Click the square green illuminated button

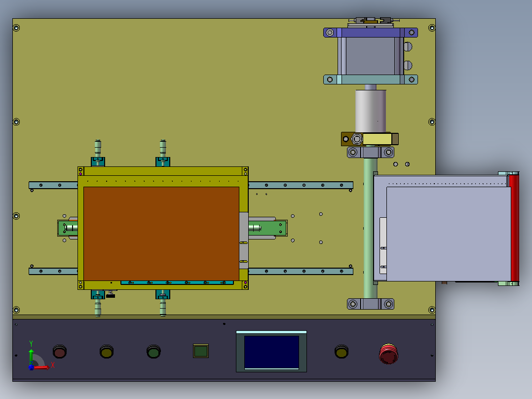point(201,351)
